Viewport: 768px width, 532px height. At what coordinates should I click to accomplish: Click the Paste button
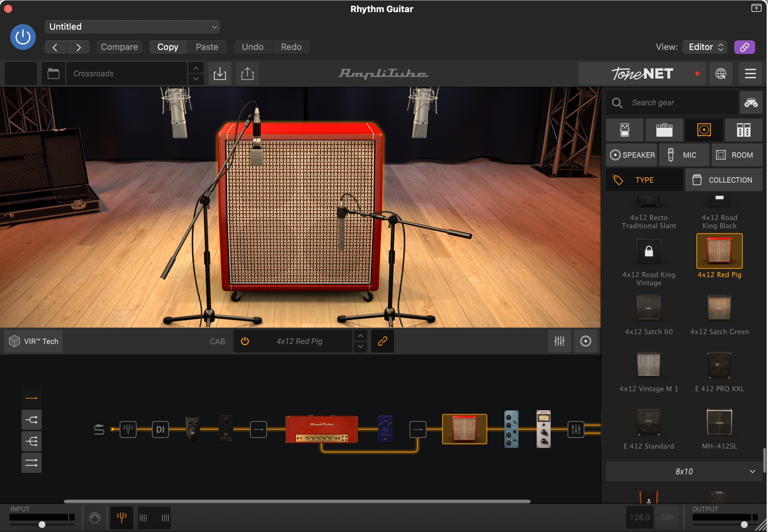point(207,47)
